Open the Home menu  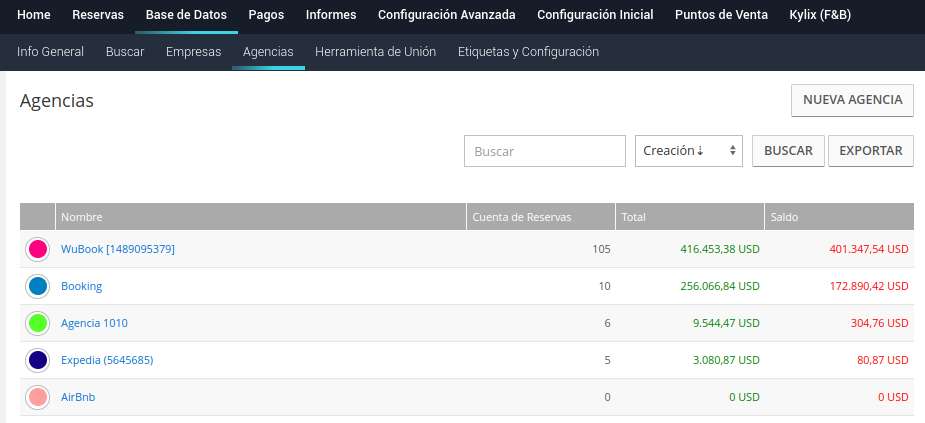[34, 15]
